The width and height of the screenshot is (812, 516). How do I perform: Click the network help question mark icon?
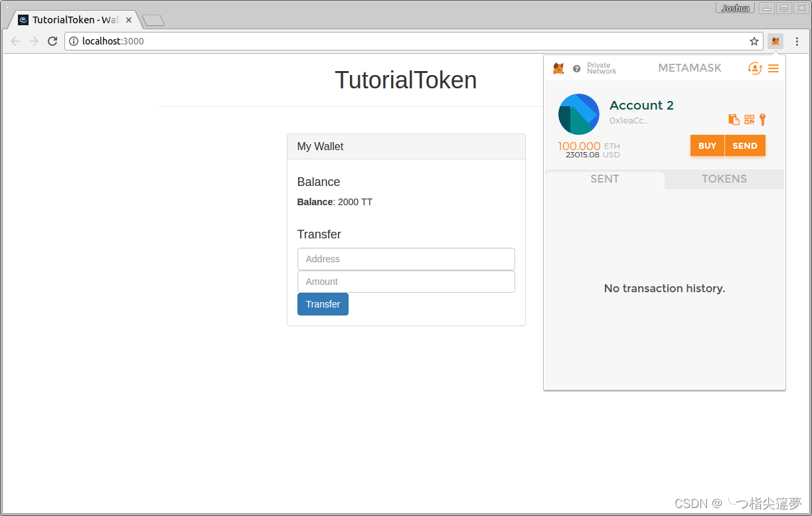[x=576, y=68]
